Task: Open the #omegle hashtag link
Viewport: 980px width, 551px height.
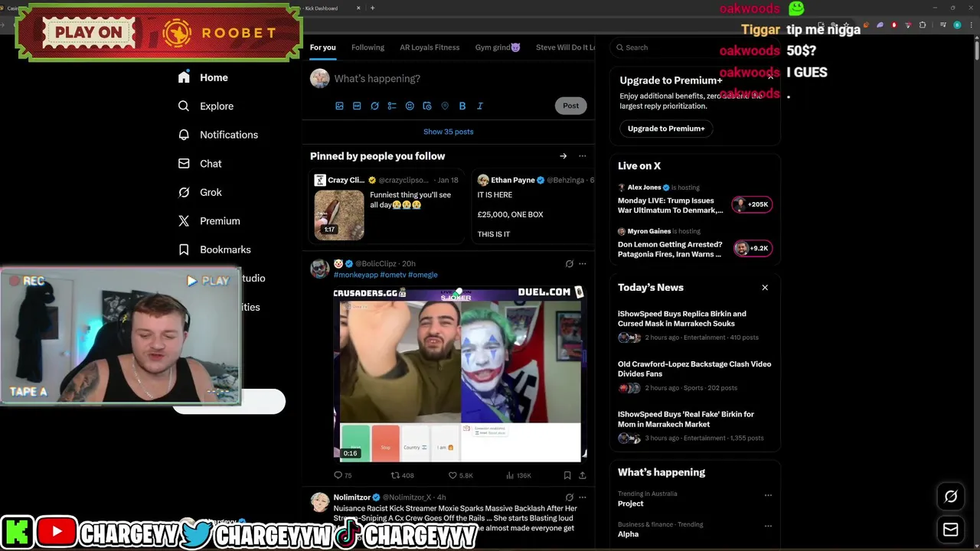Action: point(423,275)
